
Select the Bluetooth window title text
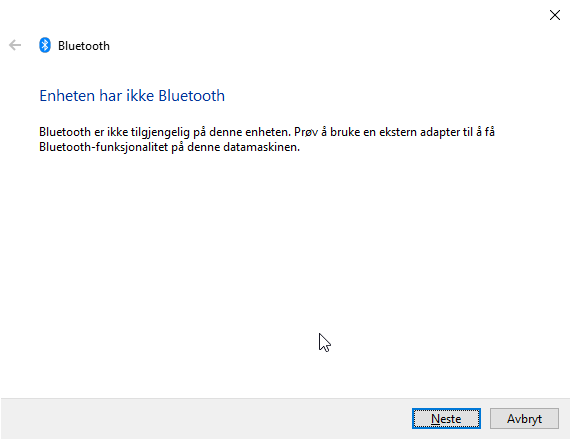(x=84, y=46)
